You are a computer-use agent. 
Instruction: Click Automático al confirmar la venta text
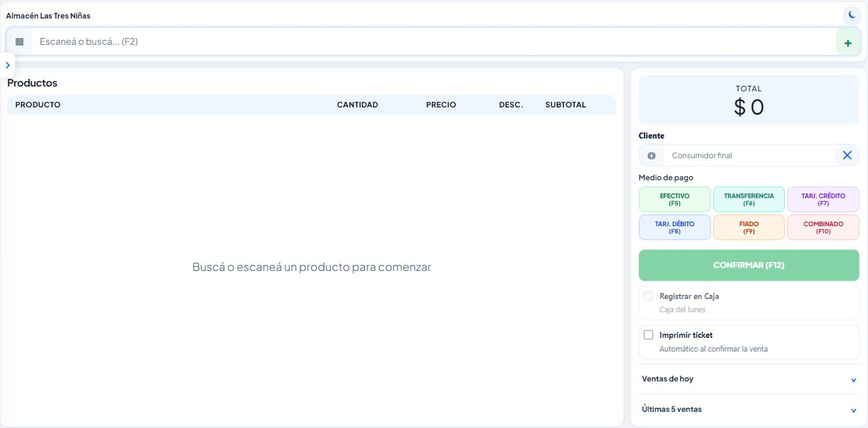pyautogui.click(x=713, y=349)
